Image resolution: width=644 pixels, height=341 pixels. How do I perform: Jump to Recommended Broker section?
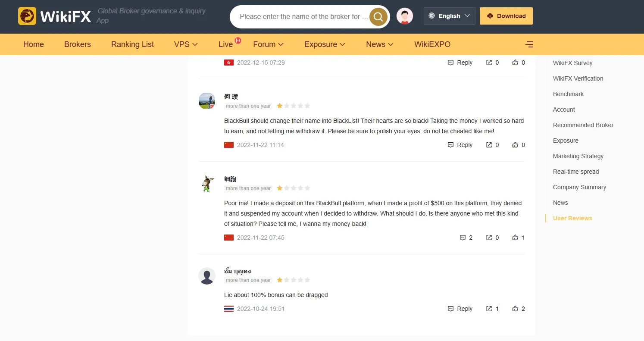pyautogui.click(x=583, y=125)
